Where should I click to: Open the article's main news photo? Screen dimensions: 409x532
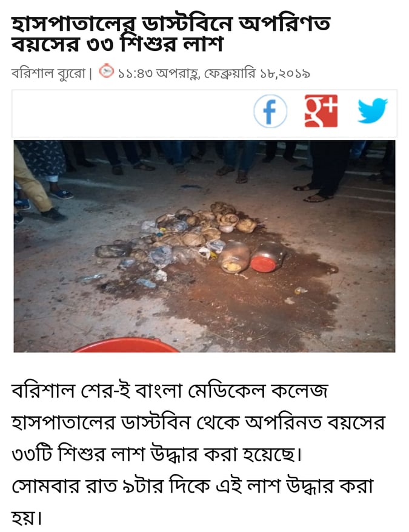pos(205,246)
